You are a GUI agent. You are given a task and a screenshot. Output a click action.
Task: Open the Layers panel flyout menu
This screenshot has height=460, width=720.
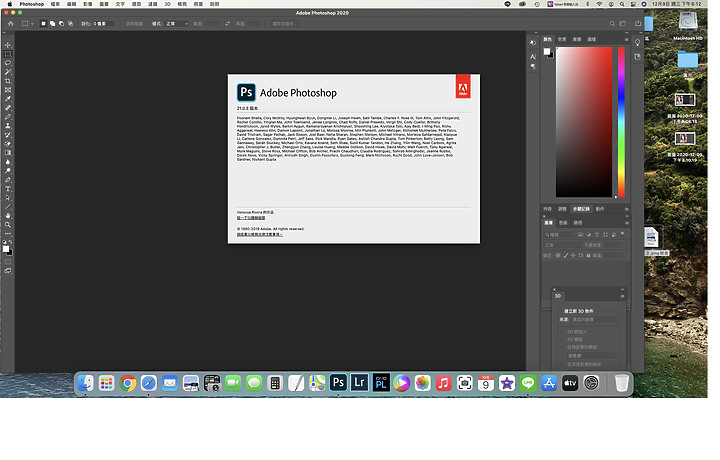click(626, 223)
